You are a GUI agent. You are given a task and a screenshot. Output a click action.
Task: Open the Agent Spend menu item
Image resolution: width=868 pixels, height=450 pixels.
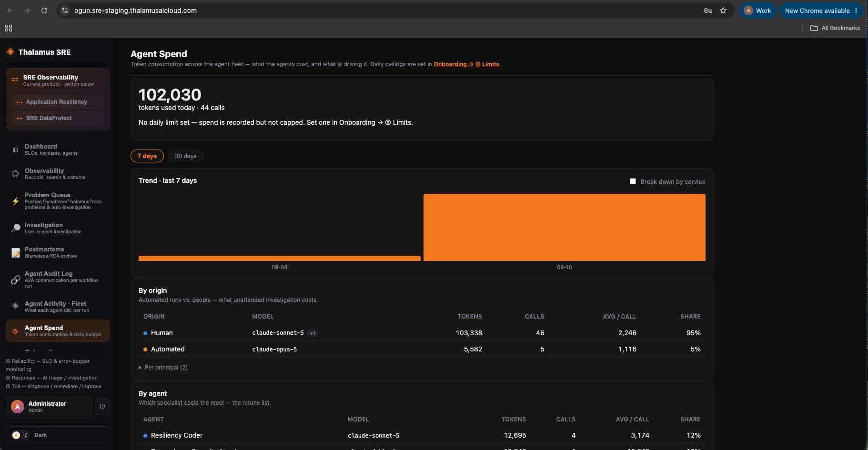(x=58, y=331)
